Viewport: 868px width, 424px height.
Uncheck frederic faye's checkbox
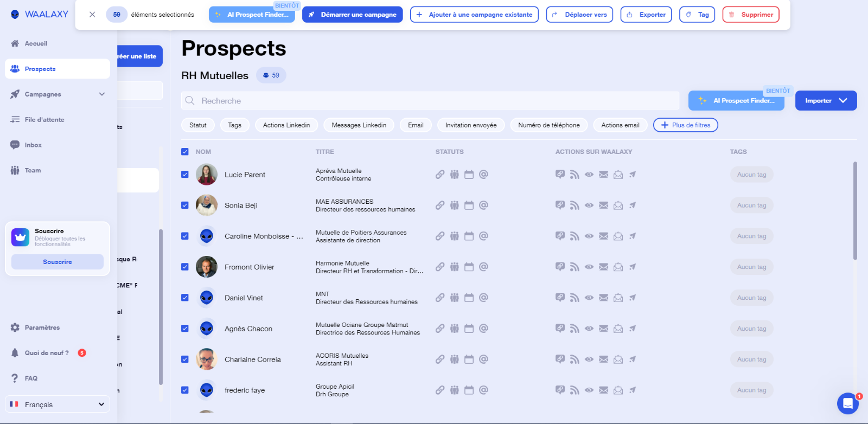pos(185,390)
